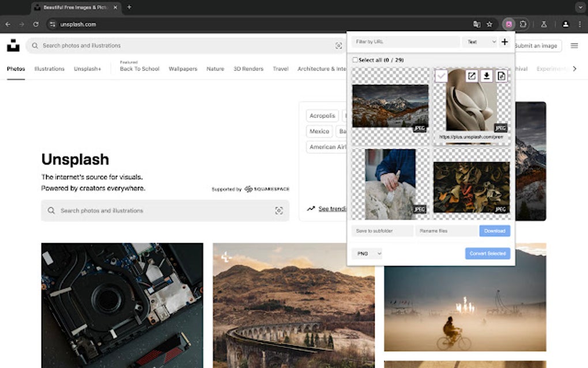Screen dimensions: 588x368
Task: Open the visual search camera icon
Action: 340,45
